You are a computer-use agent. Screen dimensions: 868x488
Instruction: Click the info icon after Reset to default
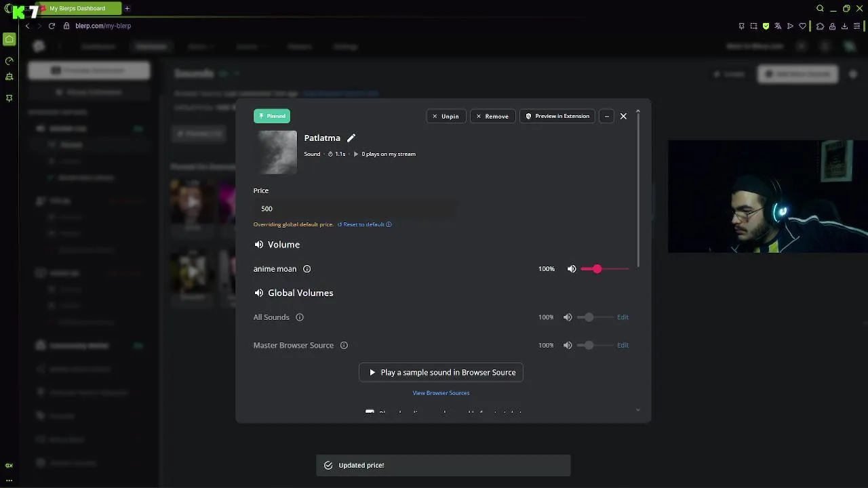tap(389, 224)
